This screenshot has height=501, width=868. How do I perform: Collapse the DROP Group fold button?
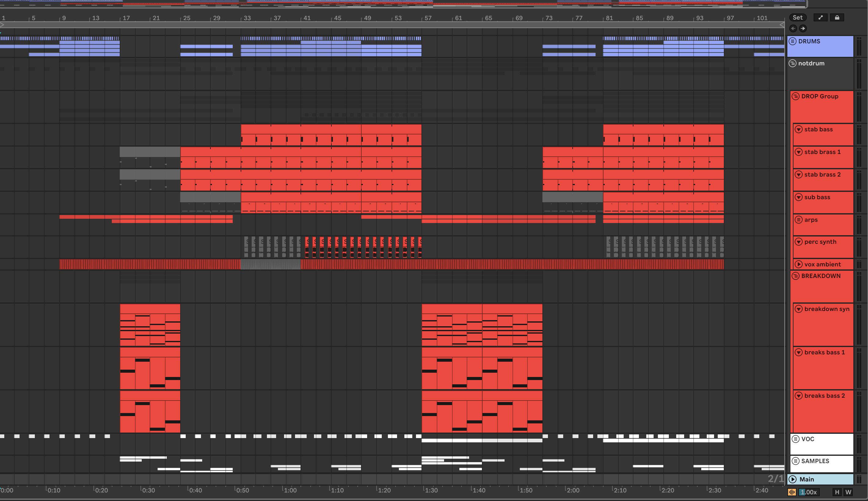[795, 96]
